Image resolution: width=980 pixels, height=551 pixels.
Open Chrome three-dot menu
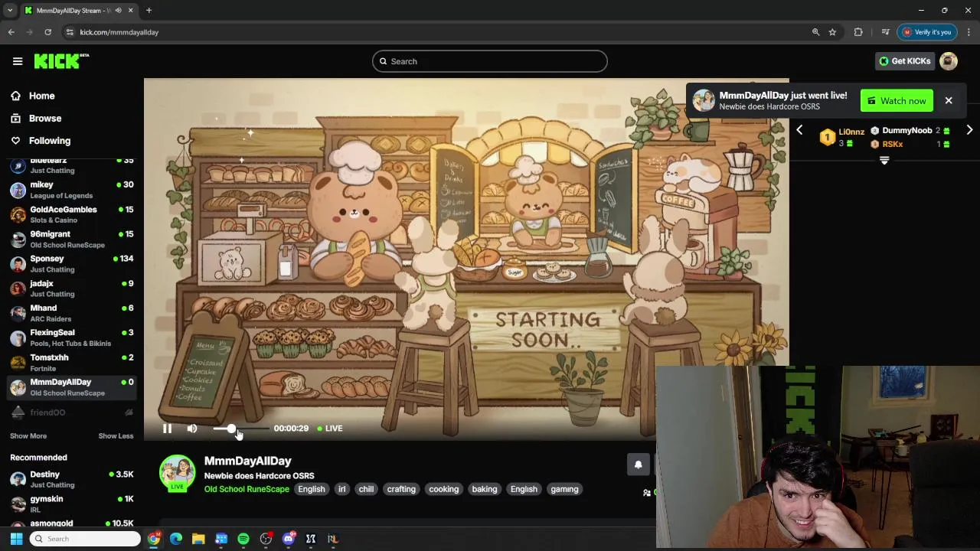(969, 32)
